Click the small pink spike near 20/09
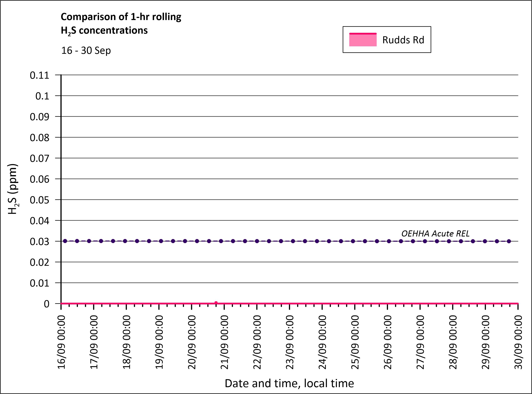This screenshot has height=394, width=532. pyautogui.click(x=216, y=303)
